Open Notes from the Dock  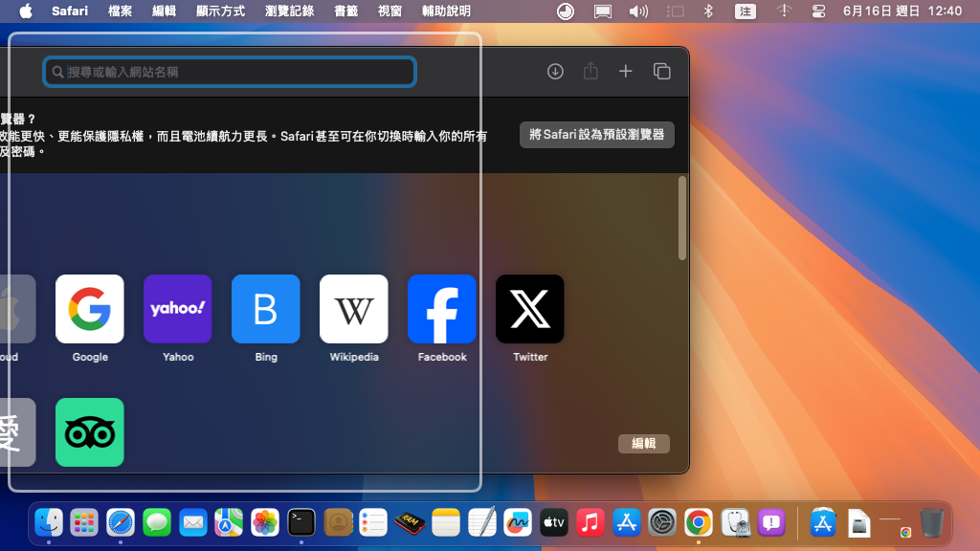446,522
